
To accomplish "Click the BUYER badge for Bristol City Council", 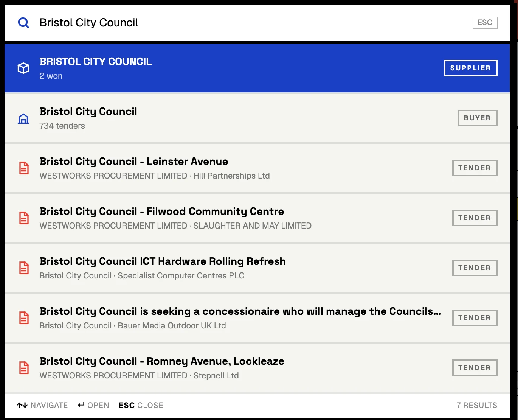I will [x=477, y=118].
